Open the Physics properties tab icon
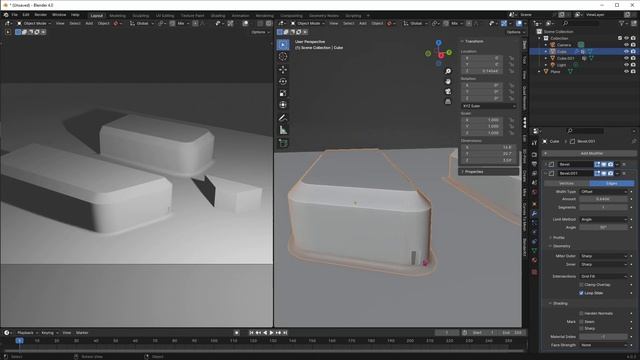 [x=534, y=232]
